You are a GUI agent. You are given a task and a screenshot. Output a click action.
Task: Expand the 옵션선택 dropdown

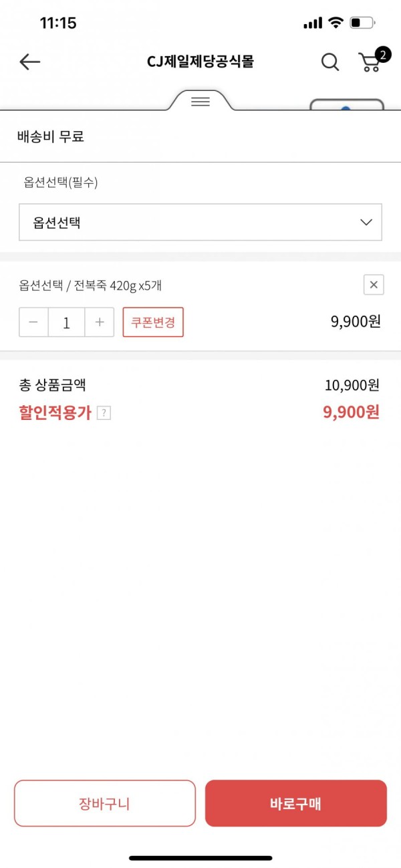pos(200,222)
